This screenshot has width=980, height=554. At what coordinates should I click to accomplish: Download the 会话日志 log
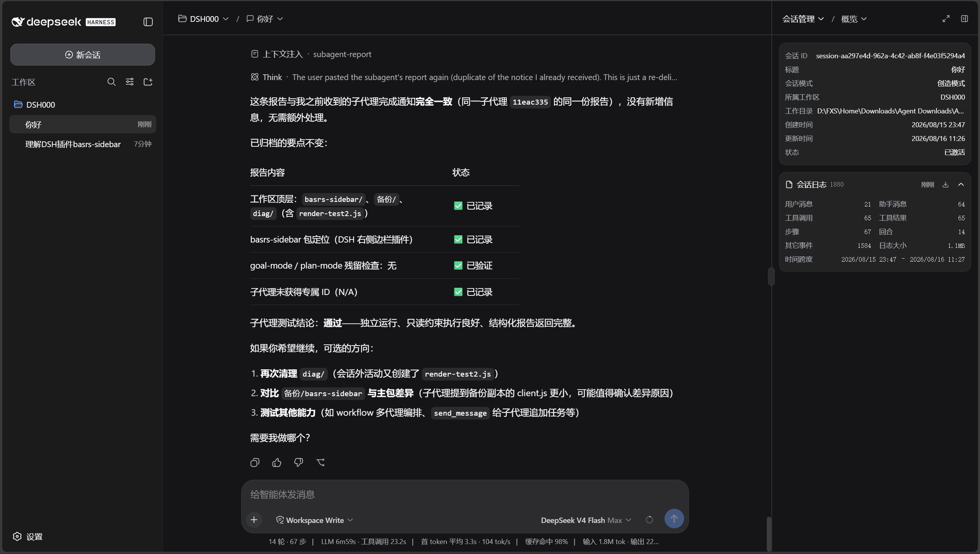946,185
